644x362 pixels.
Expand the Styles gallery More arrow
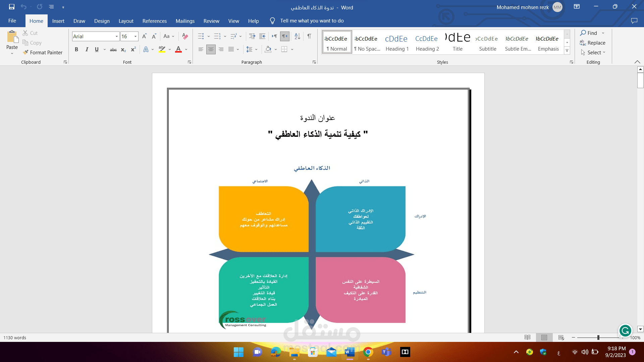click(567, 51)
